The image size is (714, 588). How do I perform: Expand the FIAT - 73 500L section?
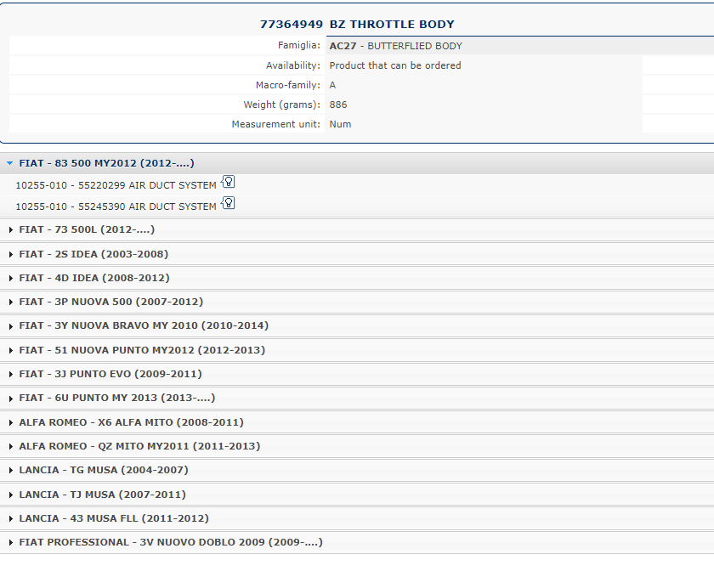pos(87,229)
